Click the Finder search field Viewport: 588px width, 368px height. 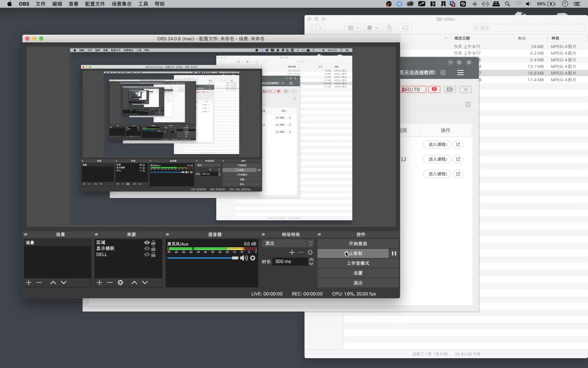click(528, 28)
